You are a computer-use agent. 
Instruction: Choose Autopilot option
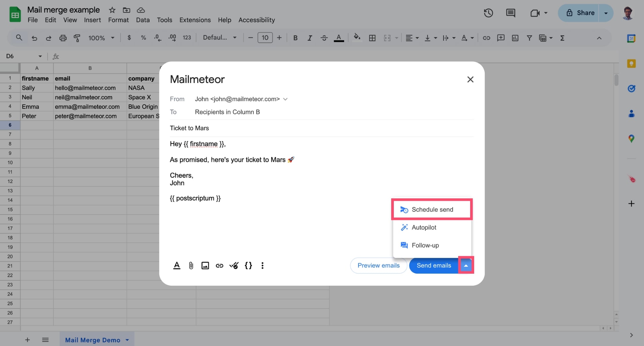[432, 227]
